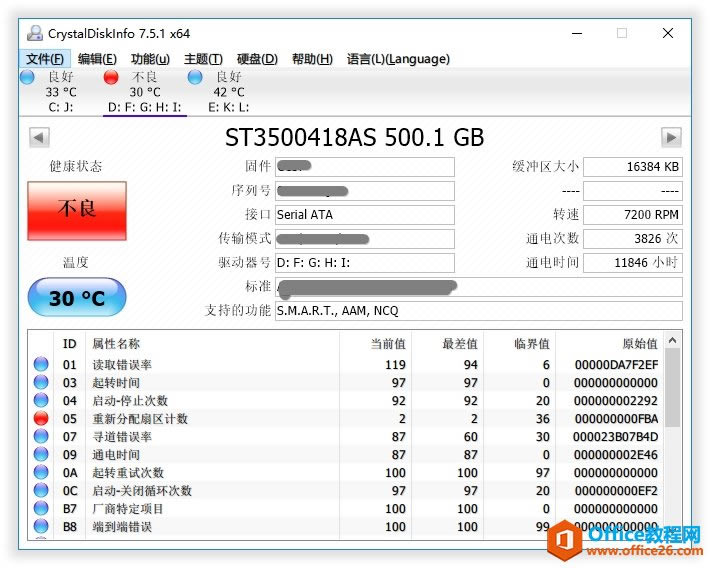
Task: Select the 启动-关闭循环次数 attribute name
Action: tap(142, 491)
